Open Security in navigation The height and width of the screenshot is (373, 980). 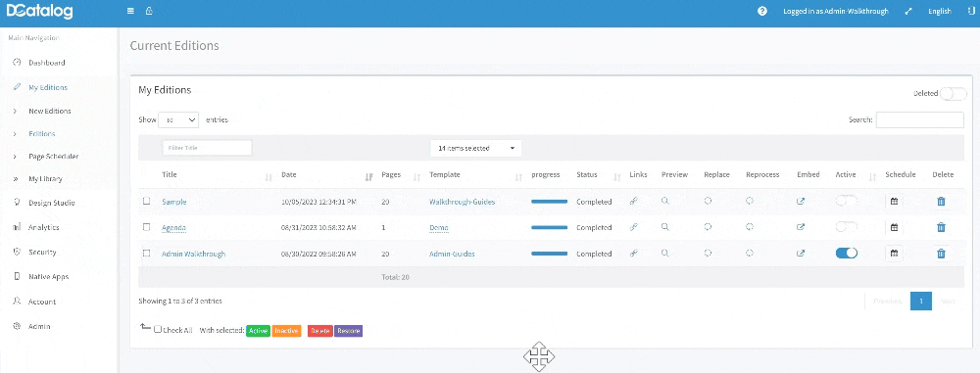[42, 253]
